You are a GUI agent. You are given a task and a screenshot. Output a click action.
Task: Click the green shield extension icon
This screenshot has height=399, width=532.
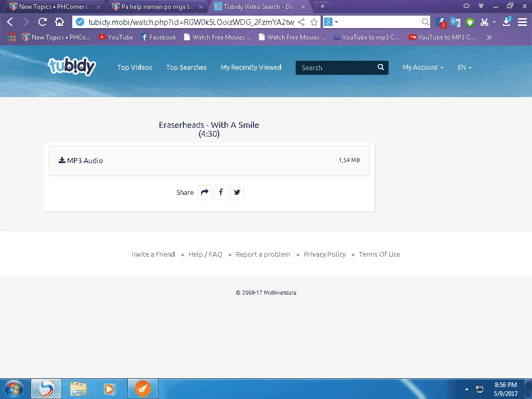point(470,23)
